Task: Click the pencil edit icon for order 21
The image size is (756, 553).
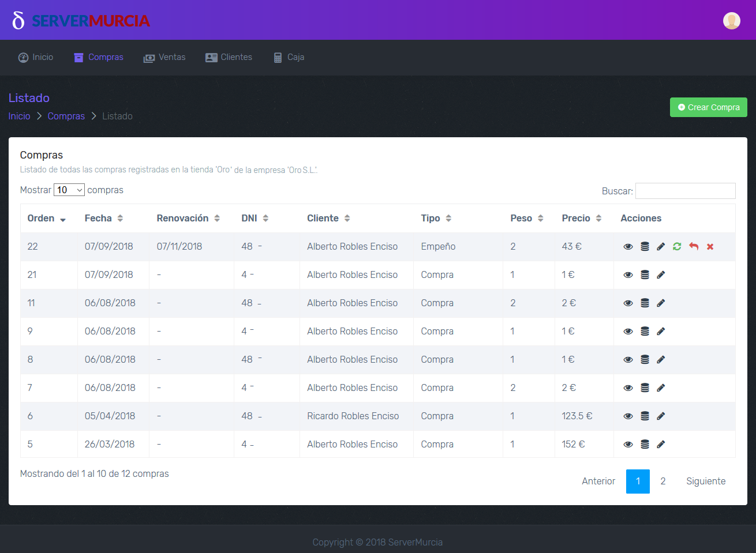Action: 661,275
